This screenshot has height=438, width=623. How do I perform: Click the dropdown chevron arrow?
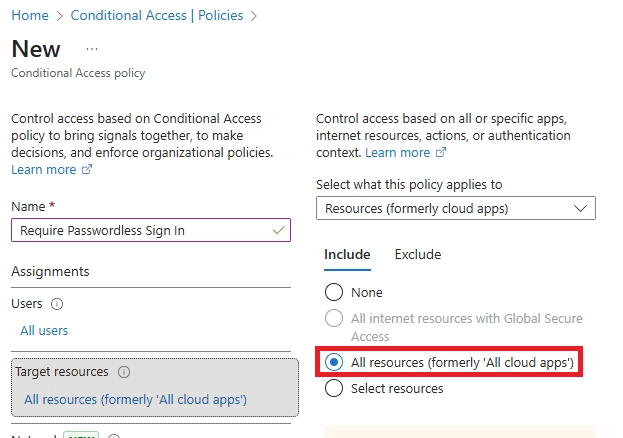581,208
